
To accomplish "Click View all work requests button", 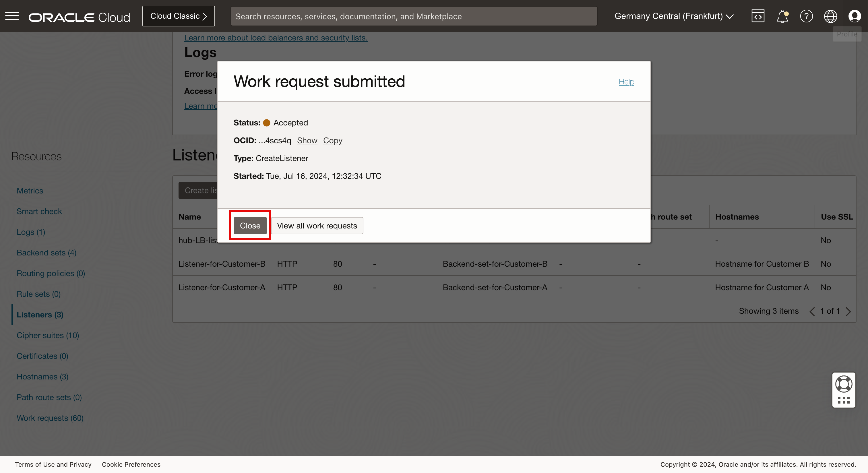I will (x=317, y=225).
